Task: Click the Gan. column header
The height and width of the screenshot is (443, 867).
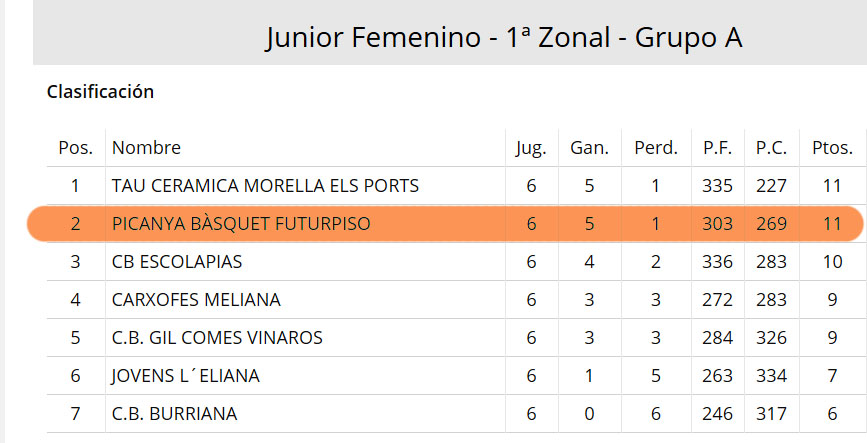Action: click(589, 148)
